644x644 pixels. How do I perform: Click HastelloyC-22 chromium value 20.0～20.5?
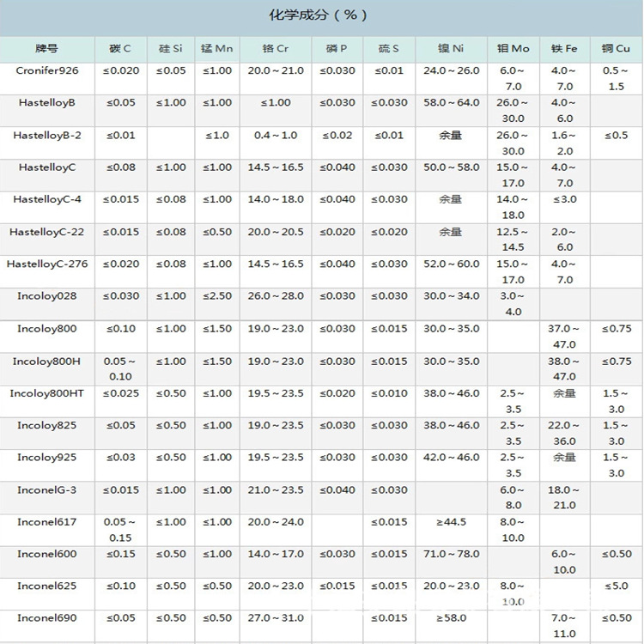276,232
